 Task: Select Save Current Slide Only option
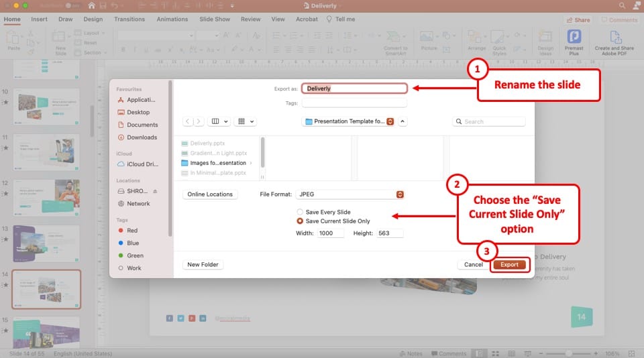click(333, 221)
